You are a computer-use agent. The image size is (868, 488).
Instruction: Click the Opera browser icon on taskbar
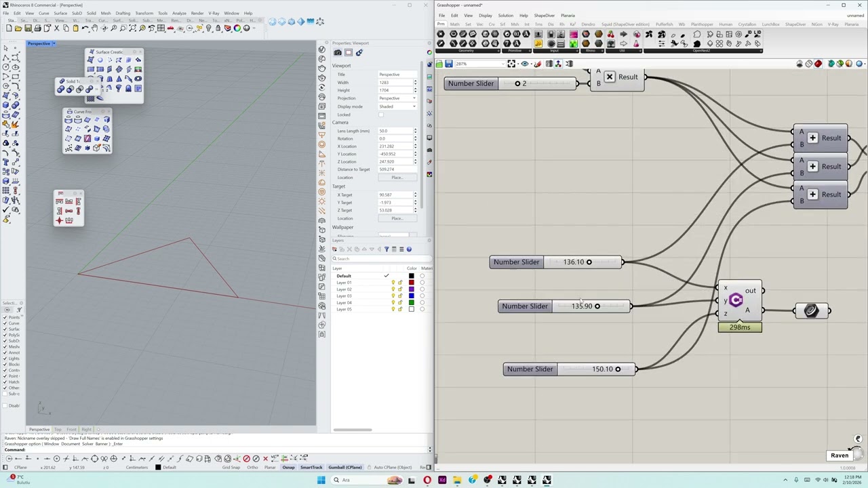(x=427, y=480)
